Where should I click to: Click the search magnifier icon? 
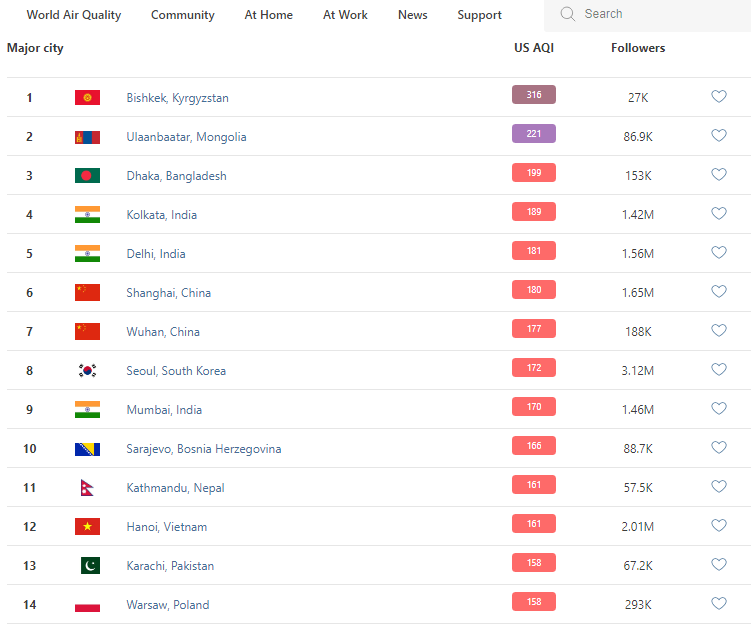click(568, 14)
